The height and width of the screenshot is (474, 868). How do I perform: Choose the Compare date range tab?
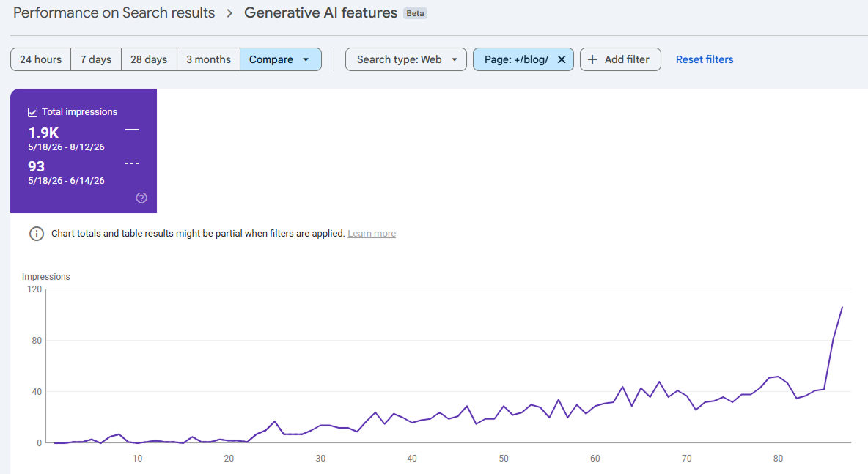click(281, 59)
